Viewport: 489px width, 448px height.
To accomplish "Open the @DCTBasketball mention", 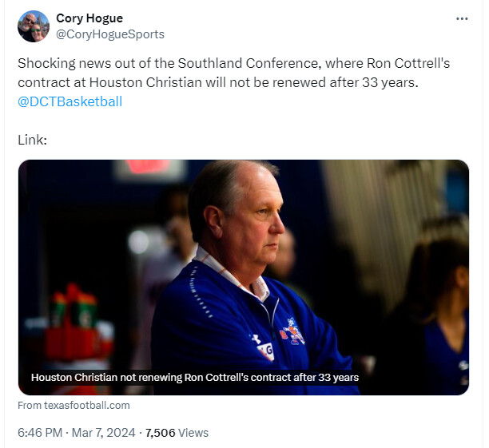I will pyautogui.click(x=70, y=101).
